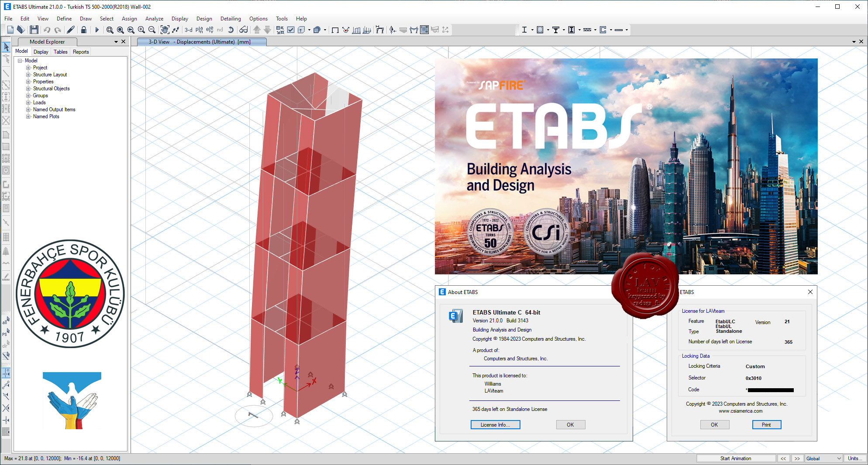The image size is (868, 465).
Task: Toggle the model Lock padlock
Action: pyautogui.click(x=84, y=30)
